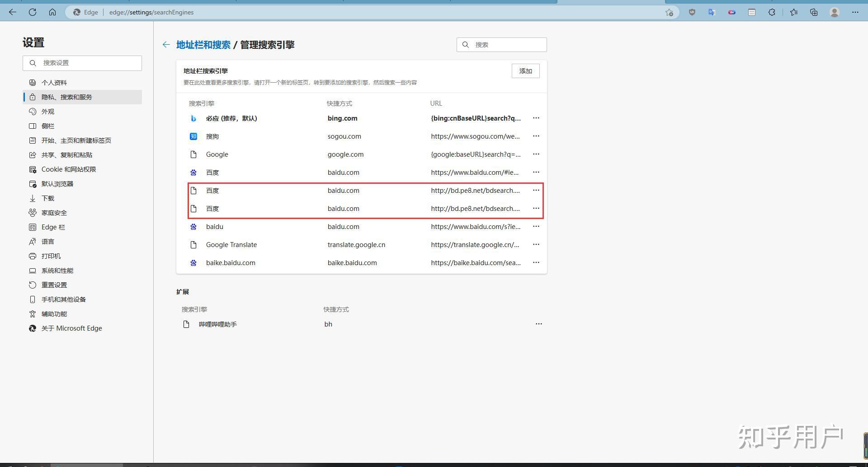Open 语言 settings section
This screenshot has height=467, width=868.
(x=82, y=242)
